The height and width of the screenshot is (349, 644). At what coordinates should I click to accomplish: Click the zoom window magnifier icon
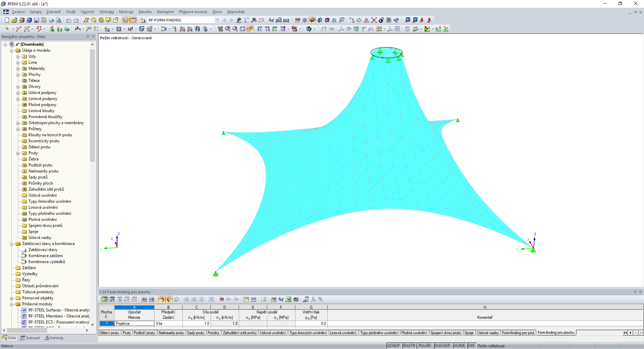click(x=228, y=29)
